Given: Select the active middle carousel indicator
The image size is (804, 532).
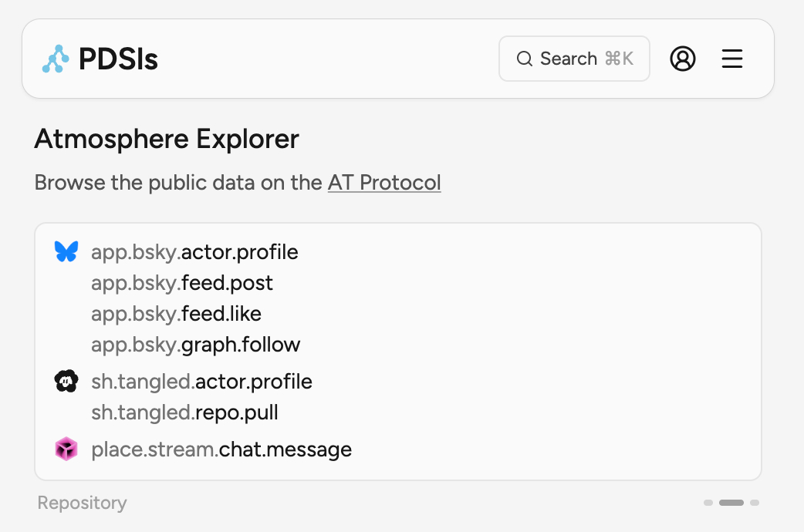Looking at the screenshot, I should click(731, 503).
